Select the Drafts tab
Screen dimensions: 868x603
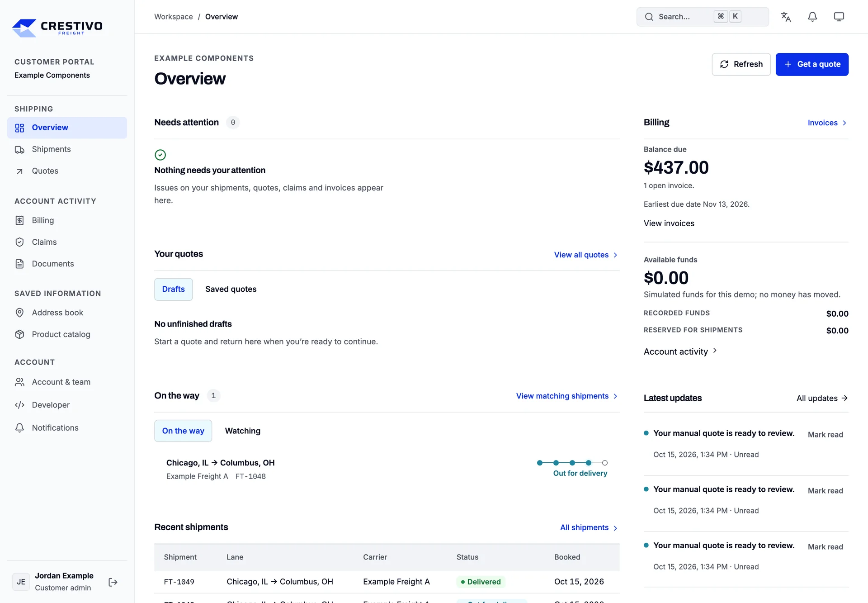174,289
